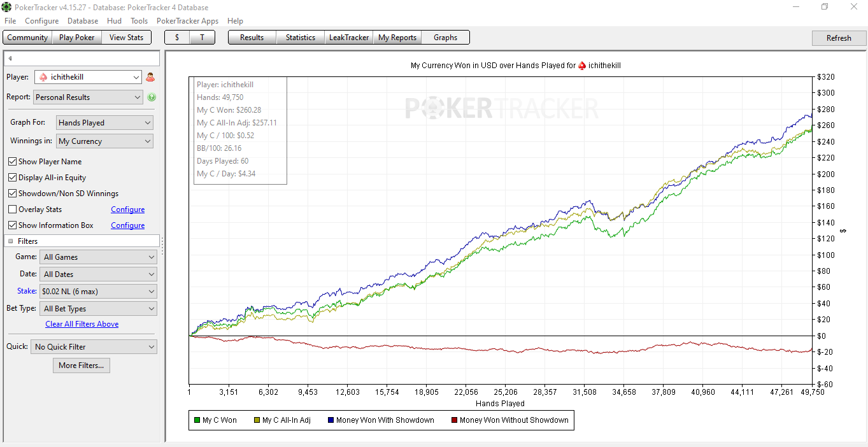Toggle Display All-in Equity checkbox
The width and height of the screenshot is (868, 447).
pos(12,178)
